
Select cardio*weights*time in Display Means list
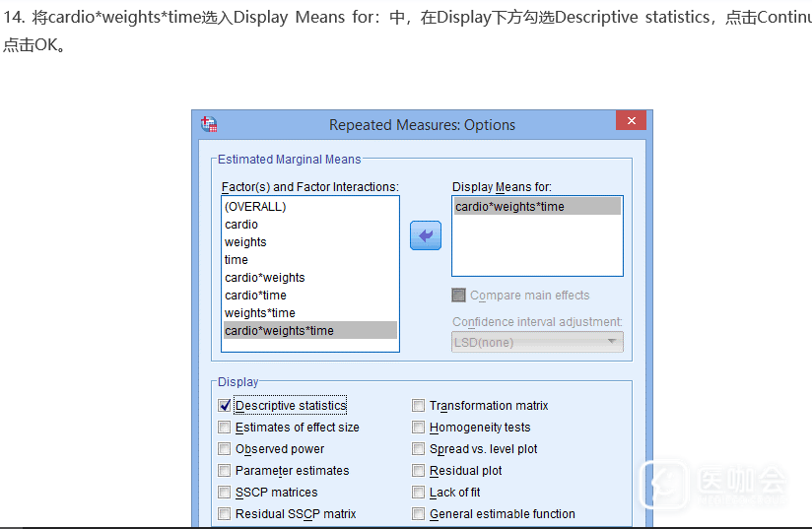click(509, 207)
